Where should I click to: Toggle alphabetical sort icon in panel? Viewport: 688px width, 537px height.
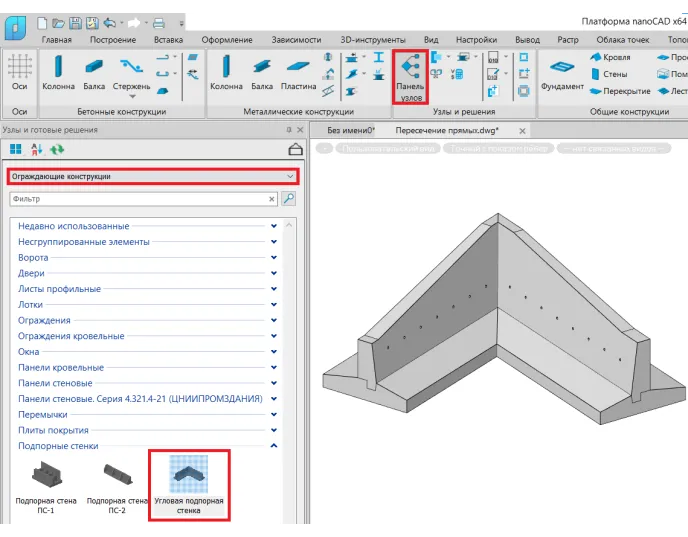(36, 150)
